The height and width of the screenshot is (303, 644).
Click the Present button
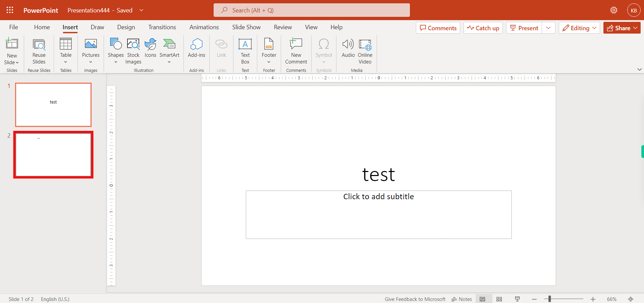click(x=524, y=28)
